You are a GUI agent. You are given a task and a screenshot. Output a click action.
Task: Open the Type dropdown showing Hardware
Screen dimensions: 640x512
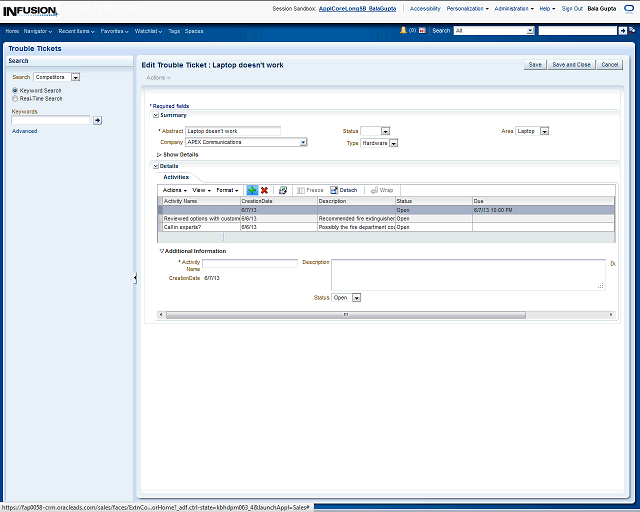tap(393, 143)
